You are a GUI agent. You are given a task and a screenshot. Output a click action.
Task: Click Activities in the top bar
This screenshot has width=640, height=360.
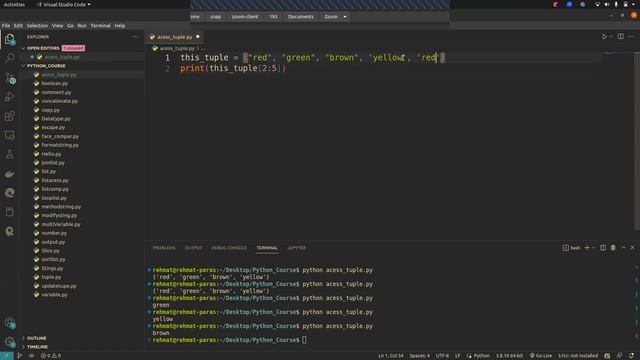pyautogui.click(x=14, y=4)
